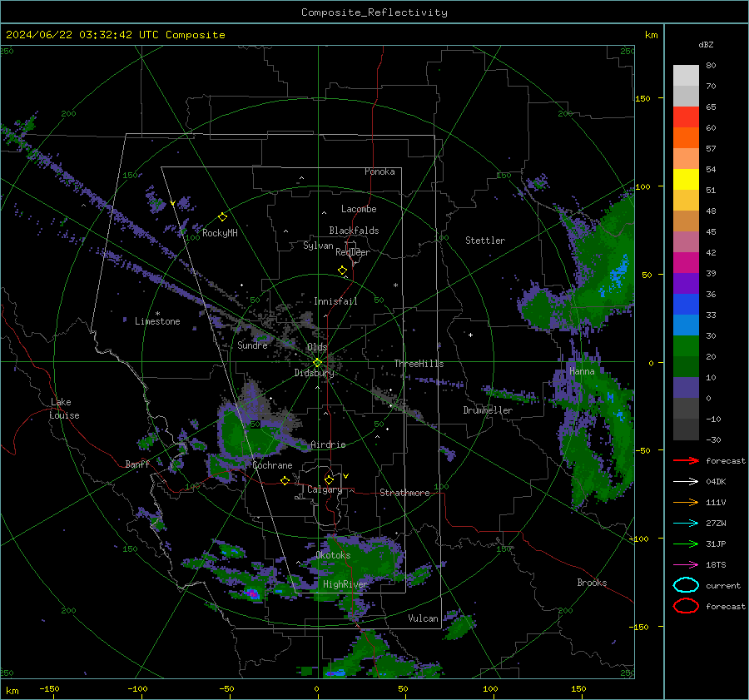Click the magenta 39 dBZ color swatch

click(686, 263)
